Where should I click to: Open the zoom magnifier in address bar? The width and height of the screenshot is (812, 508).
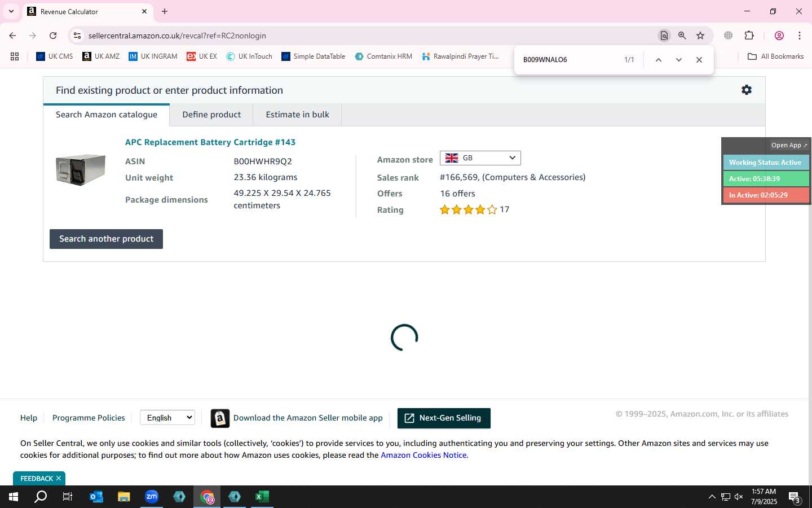click(x=682, y=36)
